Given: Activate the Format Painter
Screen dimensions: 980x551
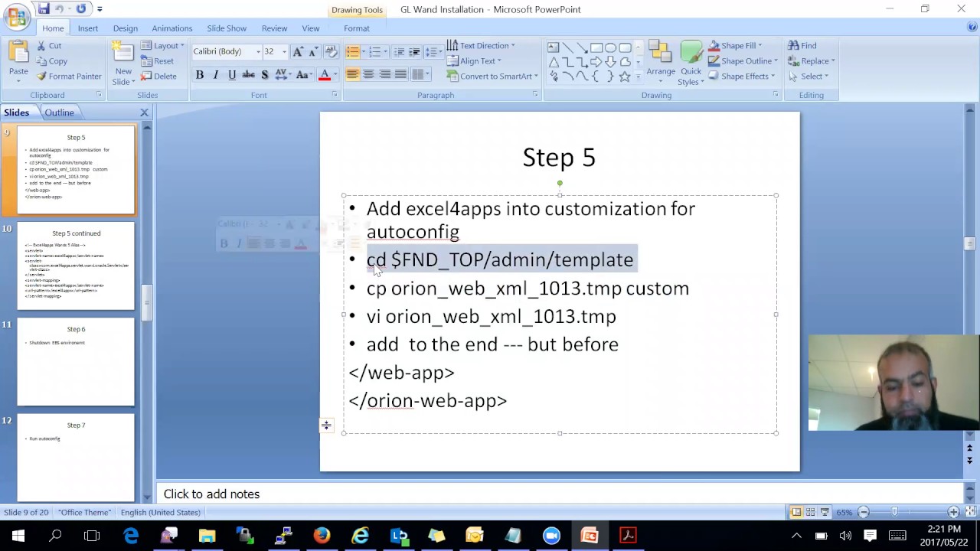Looking at the screenshot, I should 68,77.
